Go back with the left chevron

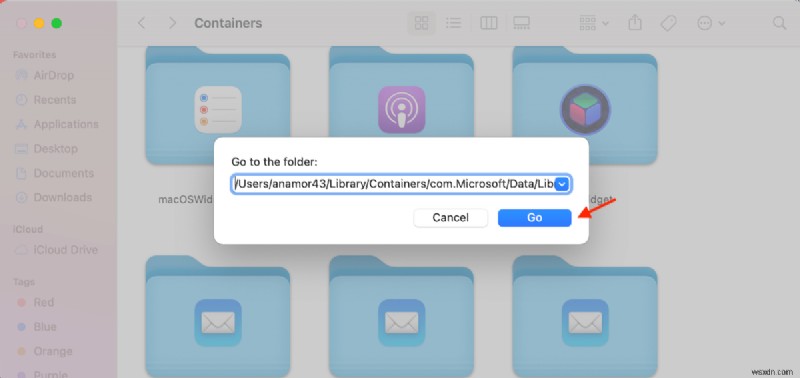(142, 23)
